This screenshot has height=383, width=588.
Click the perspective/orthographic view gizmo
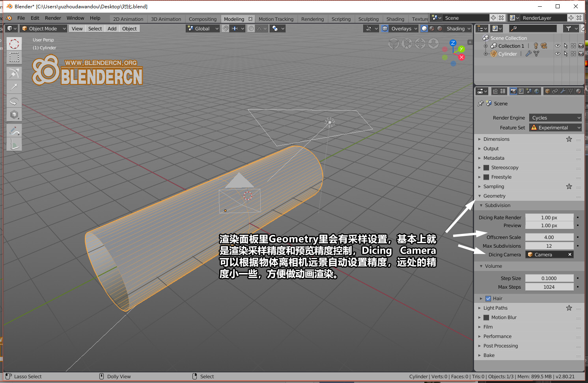pos(394,43)
